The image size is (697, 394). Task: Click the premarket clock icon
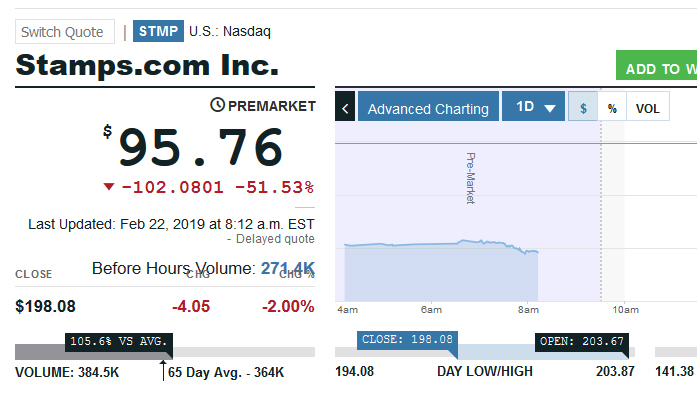click(x=217, y=105)
